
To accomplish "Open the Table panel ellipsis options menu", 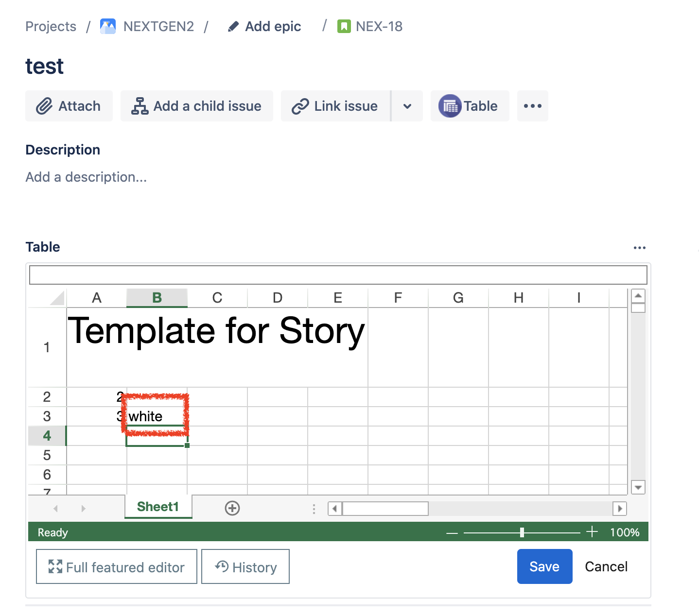I will coord(639,247).
